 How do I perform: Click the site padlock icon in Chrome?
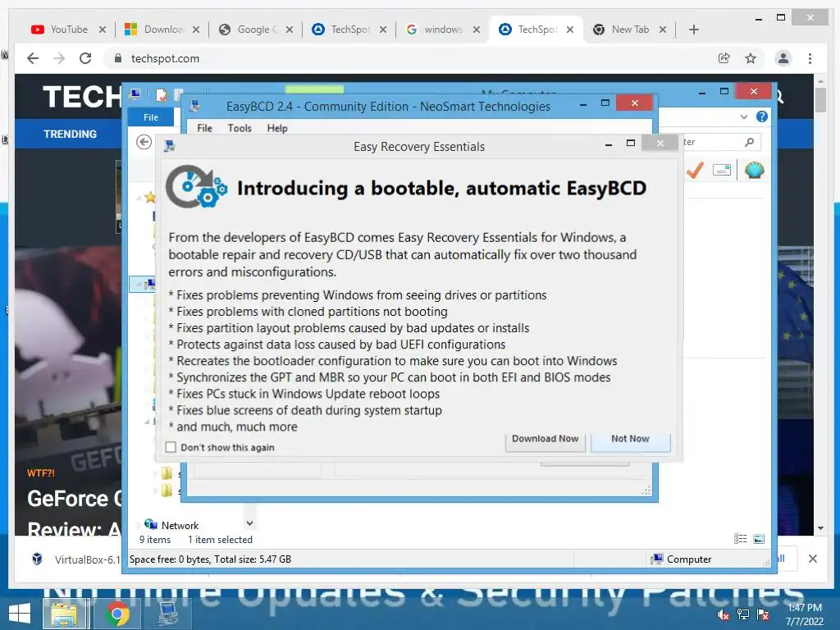[118, 58]
